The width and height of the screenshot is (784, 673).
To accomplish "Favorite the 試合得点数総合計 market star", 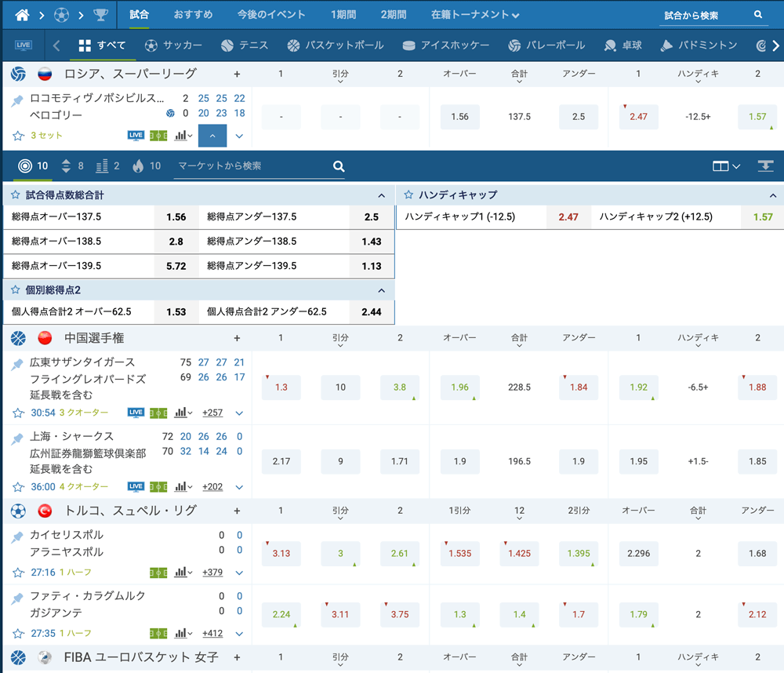I will tap(16, 195).
